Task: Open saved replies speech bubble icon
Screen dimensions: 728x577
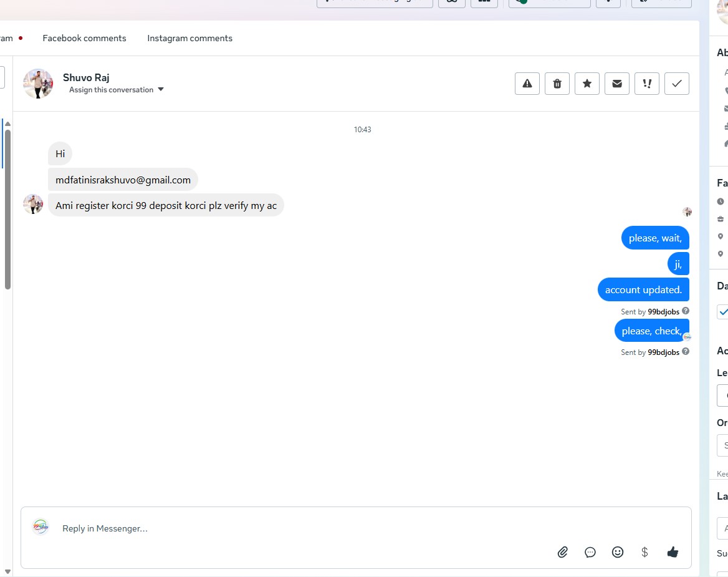Action: (590, 552)
